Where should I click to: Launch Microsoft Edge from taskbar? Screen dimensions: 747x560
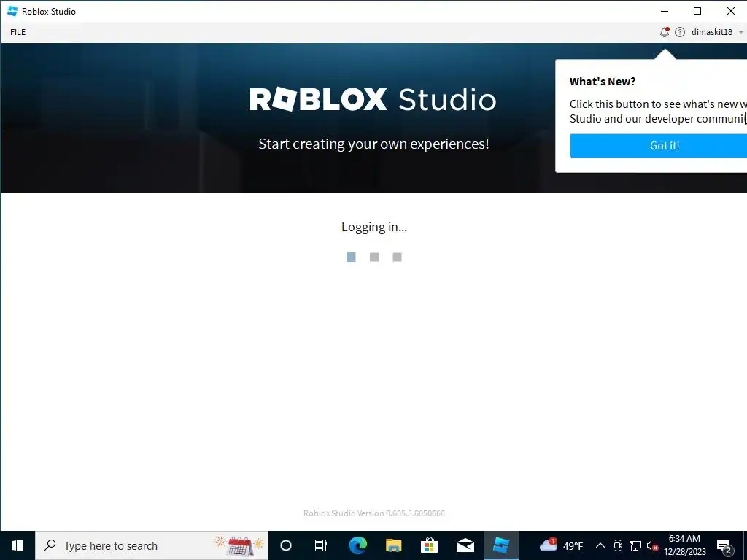[357, 545]
